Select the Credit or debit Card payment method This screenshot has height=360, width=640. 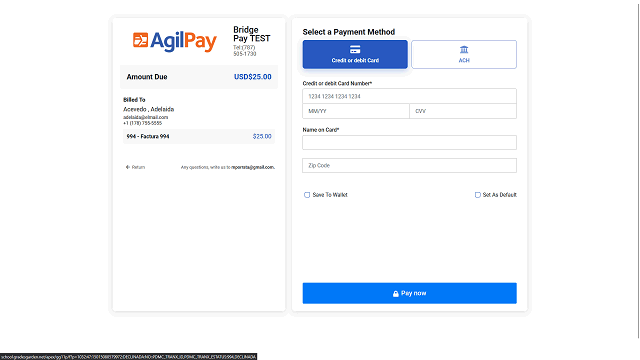[355, 54]
